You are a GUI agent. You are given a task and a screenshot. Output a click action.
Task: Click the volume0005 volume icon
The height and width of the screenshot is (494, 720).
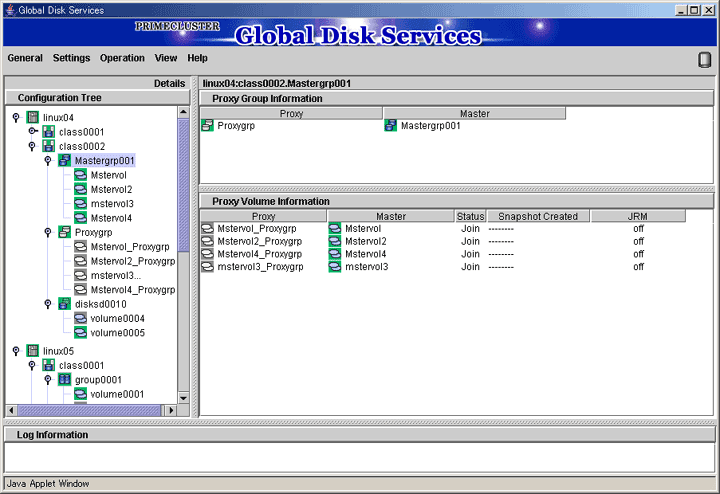(x=80, y=332)
